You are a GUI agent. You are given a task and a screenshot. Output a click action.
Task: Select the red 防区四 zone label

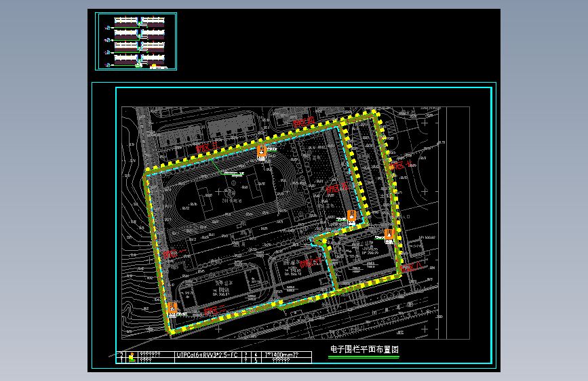point(303,121)
